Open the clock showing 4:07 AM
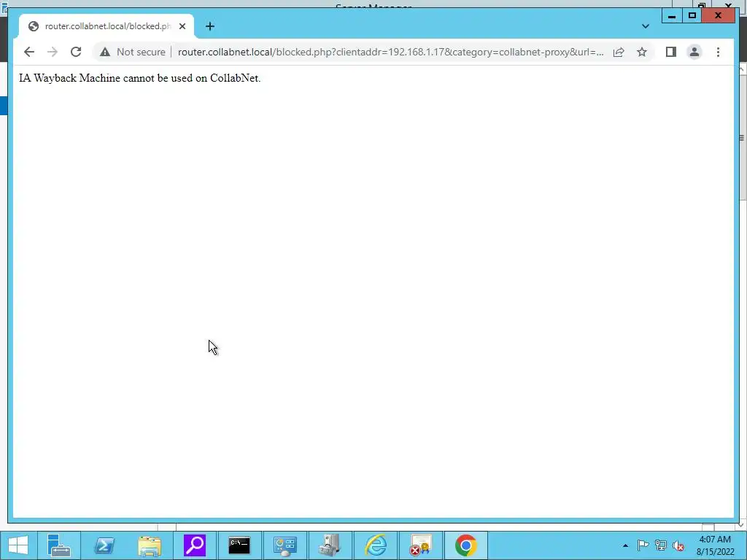 (x=715, y=545)
